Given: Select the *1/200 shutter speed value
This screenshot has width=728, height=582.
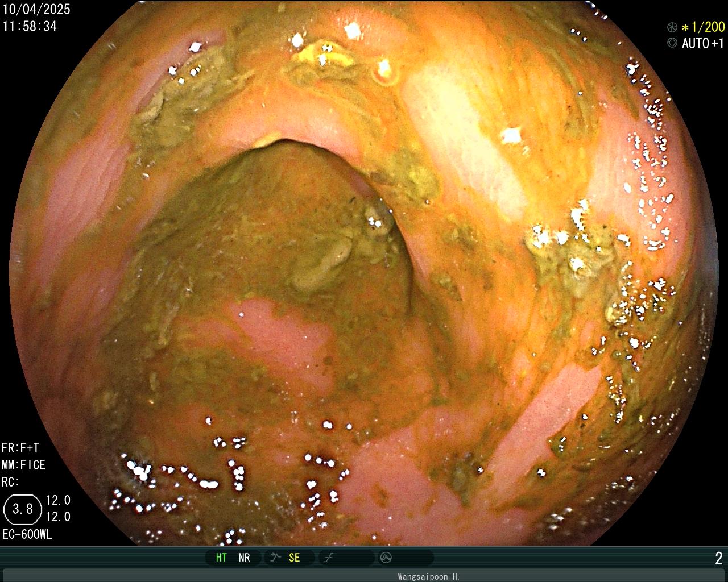Looking at the screenshot, I should pyautogui.click(x=703, y=27).
